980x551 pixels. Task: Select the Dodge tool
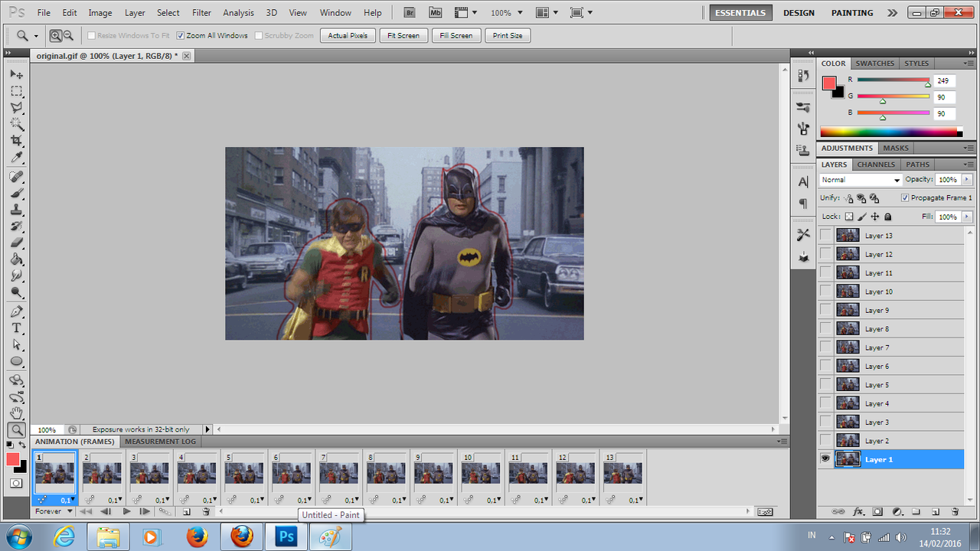[x=16, y=292]
